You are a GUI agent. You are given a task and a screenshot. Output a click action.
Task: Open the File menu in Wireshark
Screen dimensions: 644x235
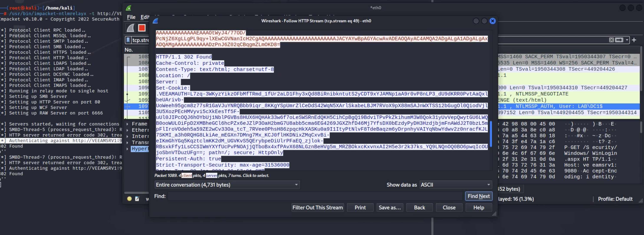(x=131, y=17)
